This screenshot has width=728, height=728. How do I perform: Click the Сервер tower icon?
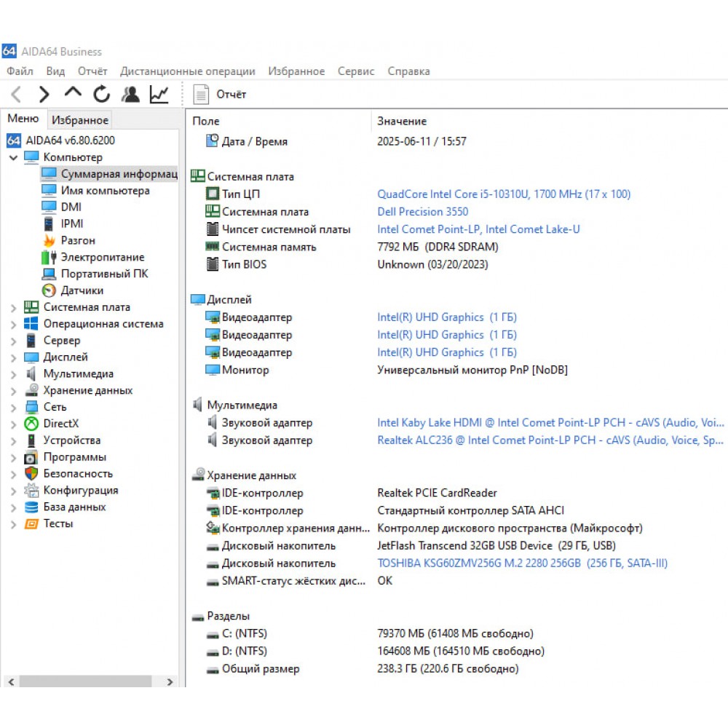tap(31, 340)
